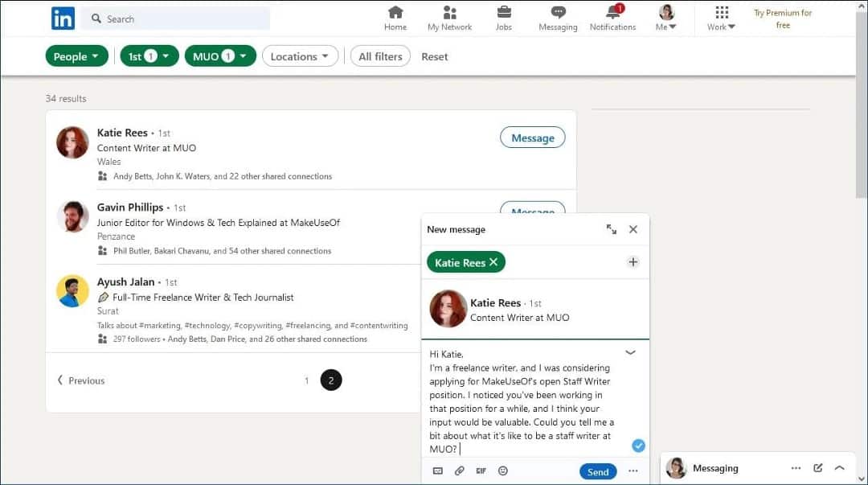Open the MUO company filter dropdown

tap(220, 56)
